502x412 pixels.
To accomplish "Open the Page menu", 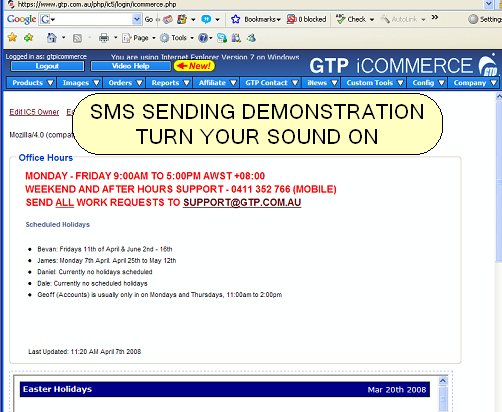I will pos(139,38).
